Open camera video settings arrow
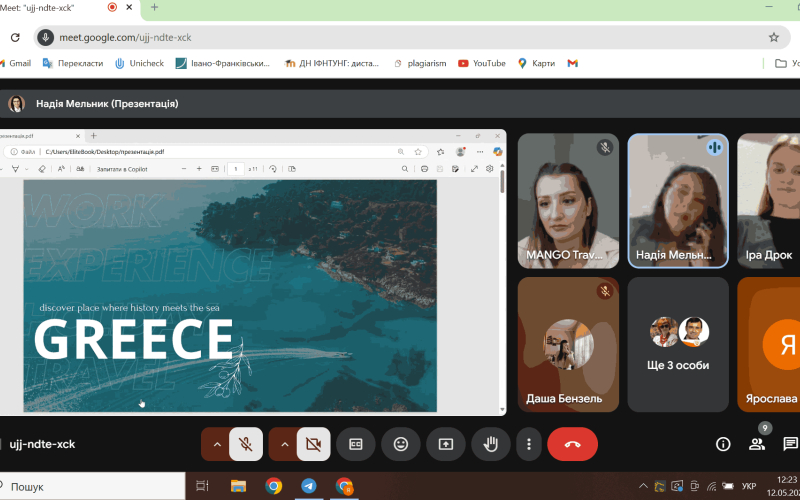This screenshot has height=500, width=800. 285,444
